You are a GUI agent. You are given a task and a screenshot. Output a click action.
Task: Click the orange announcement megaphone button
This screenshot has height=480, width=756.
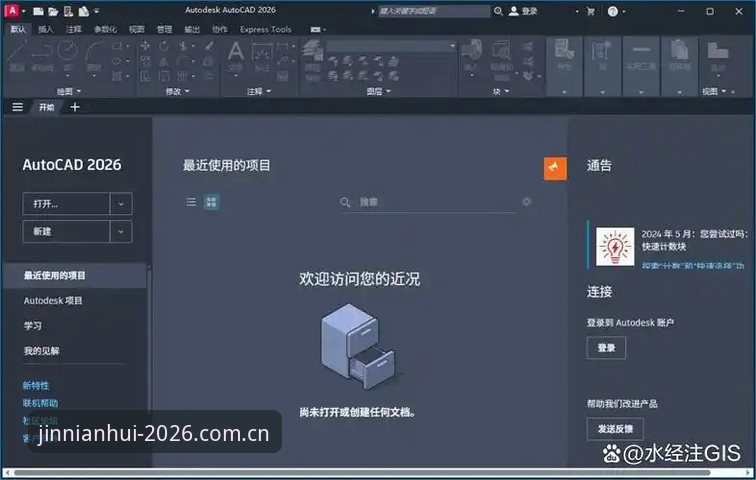555,169
